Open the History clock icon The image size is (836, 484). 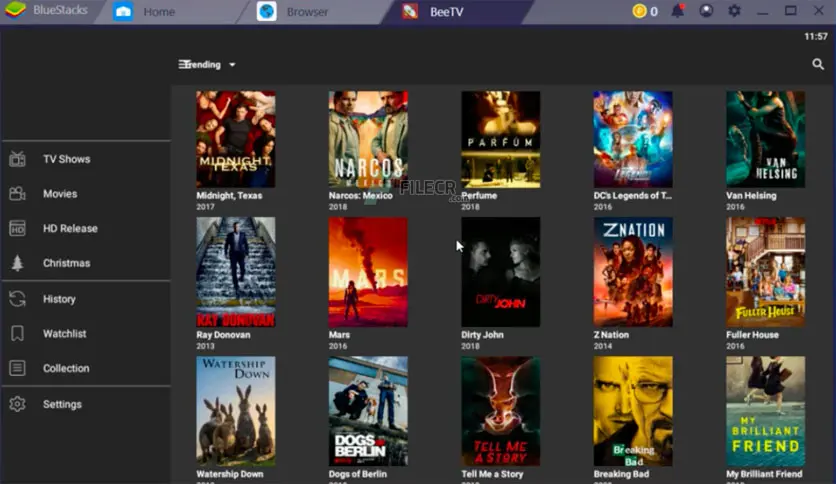[17, 299]
